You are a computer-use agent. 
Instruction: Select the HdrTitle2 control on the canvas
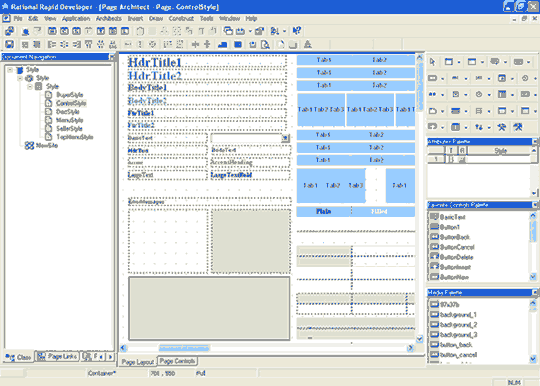(207, 75)
